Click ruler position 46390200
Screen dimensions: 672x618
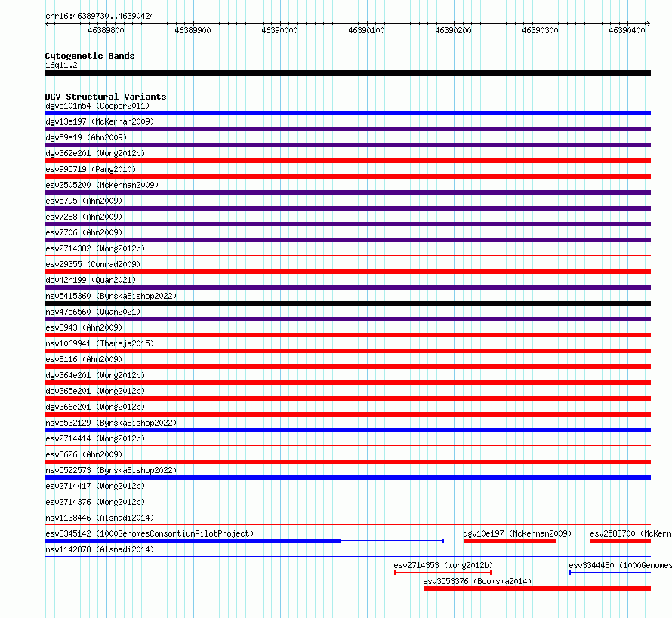tap(453, 30)
